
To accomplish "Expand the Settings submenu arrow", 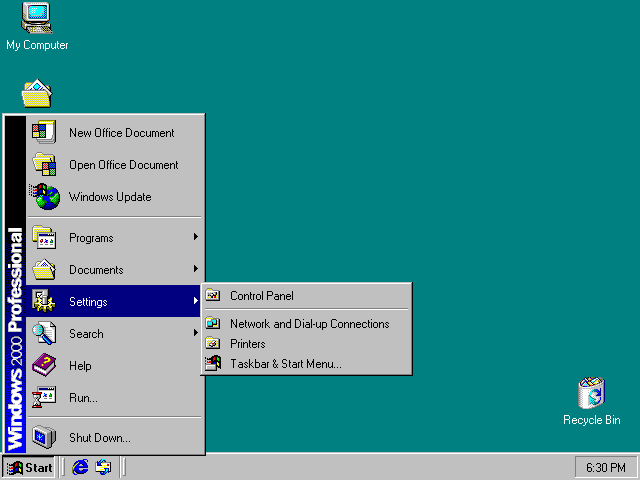I will point(196,301).
